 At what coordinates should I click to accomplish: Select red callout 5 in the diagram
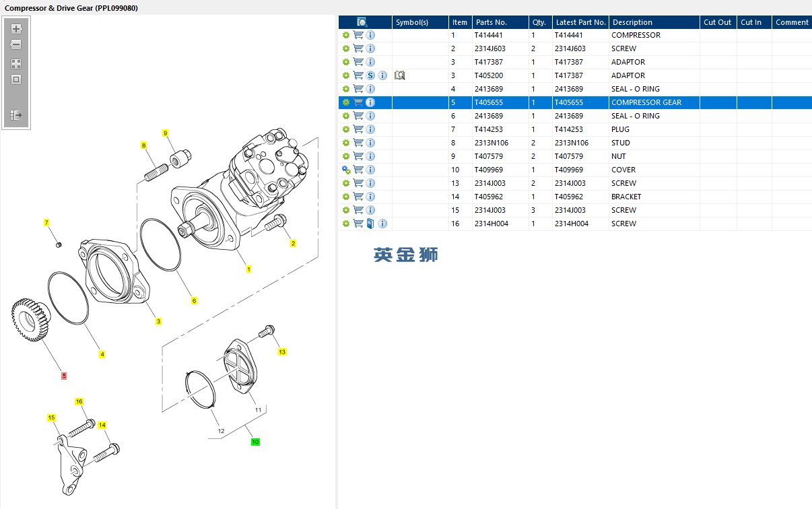tap(64, 376)
